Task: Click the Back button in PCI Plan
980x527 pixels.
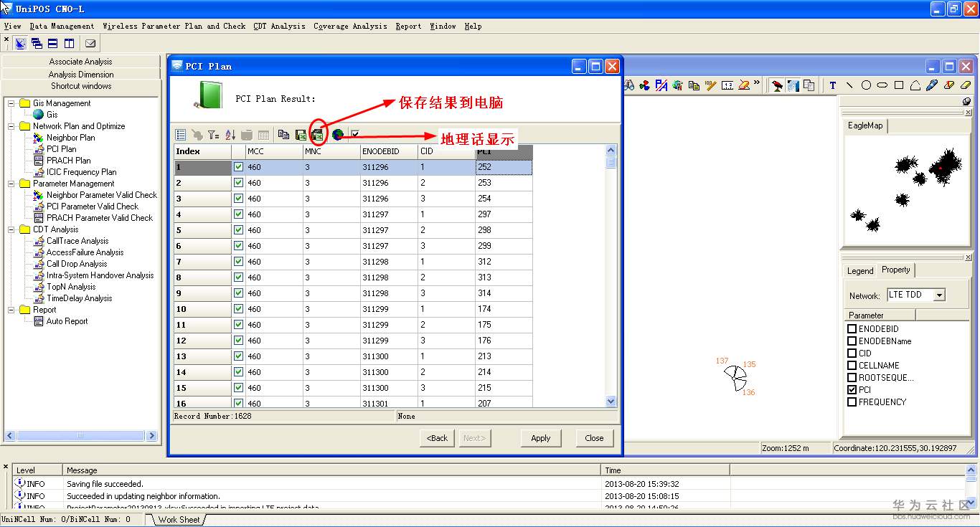Action: pos(437,438)
